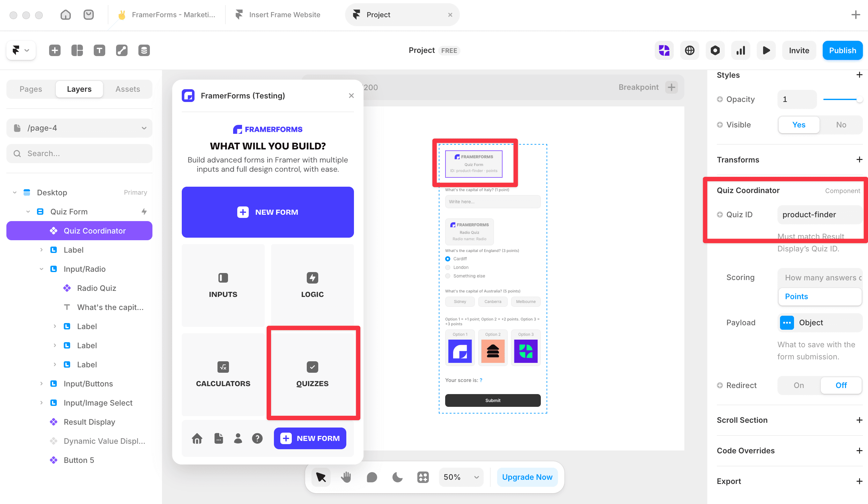Select the Vector pen tool in toolbar
This screenshot has width=868, height=504.
121,50
